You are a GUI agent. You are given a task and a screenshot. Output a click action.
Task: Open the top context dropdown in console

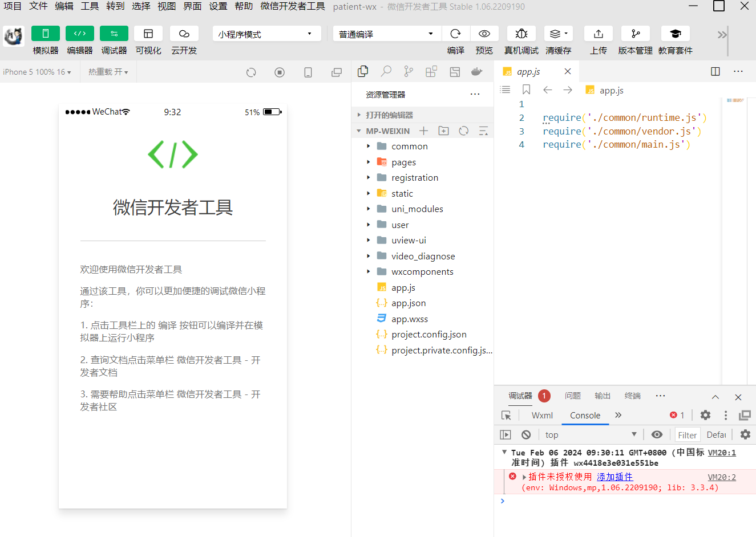591,434
